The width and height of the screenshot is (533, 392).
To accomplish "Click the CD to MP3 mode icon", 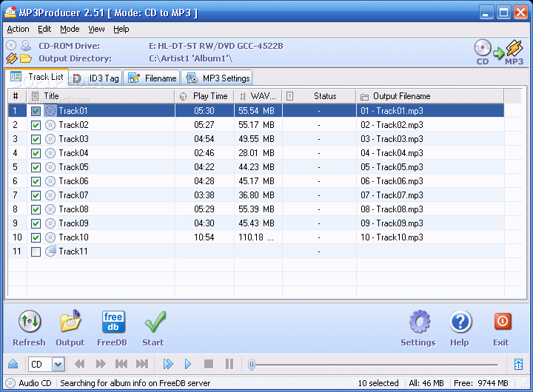I will coord(499,52).
